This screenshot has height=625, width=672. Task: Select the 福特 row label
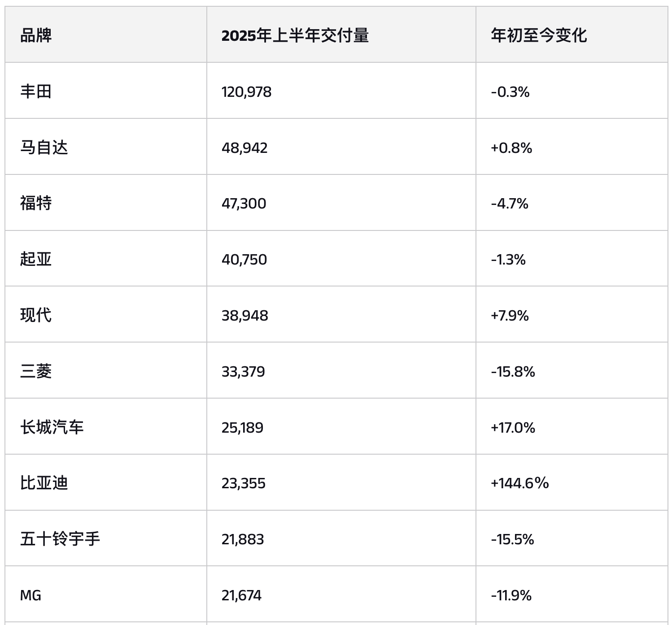36,203
